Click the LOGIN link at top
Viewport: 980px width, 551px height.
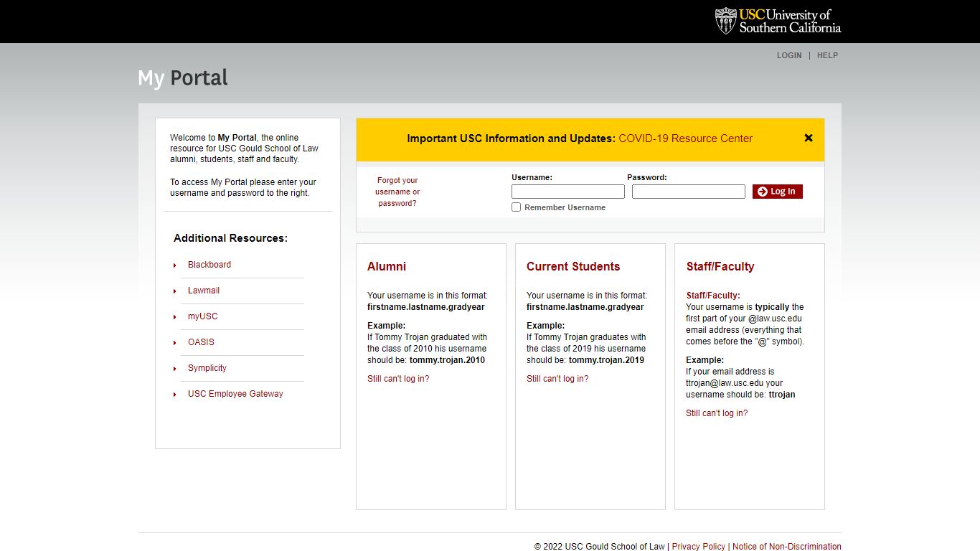point(789,55)
